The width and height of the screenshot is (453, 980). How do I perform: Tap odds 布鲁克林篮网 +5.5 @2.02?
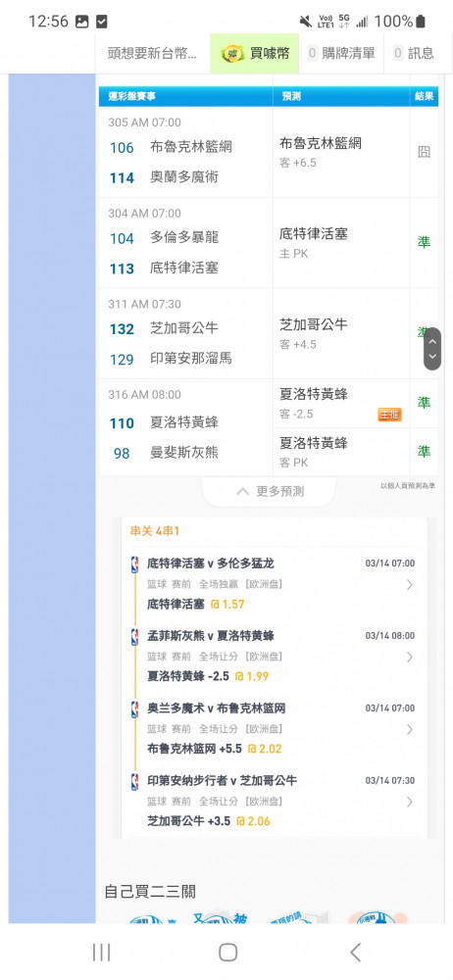(x=215, y=749)
